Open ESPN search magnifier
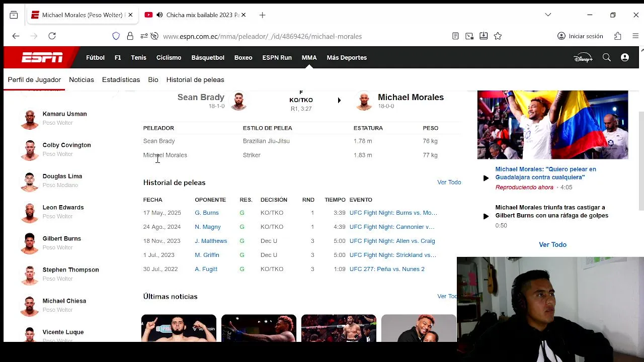 coord(607,58)
